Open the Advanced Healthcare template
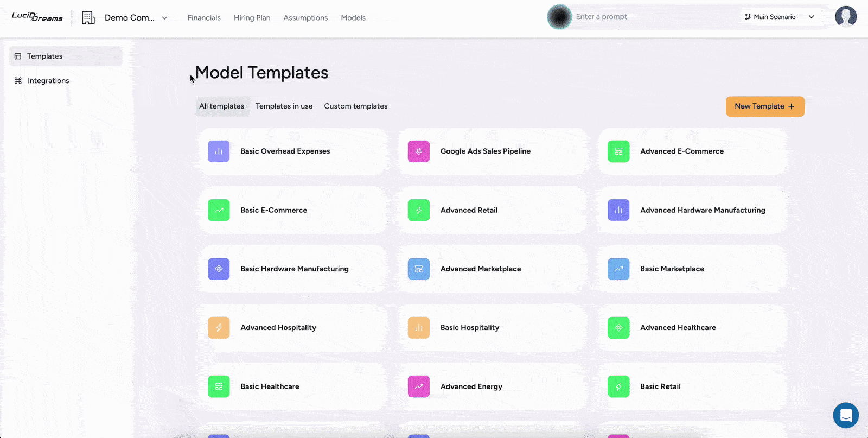Viewport: 868px width, 438px height. [693, 328]
